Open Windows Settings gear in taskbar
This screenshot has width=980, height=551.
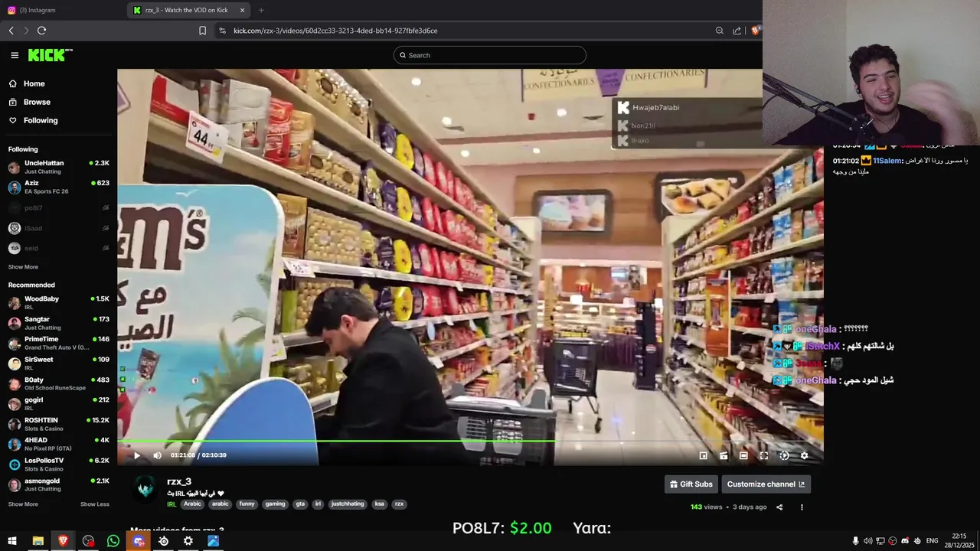(x=188, y=541)
